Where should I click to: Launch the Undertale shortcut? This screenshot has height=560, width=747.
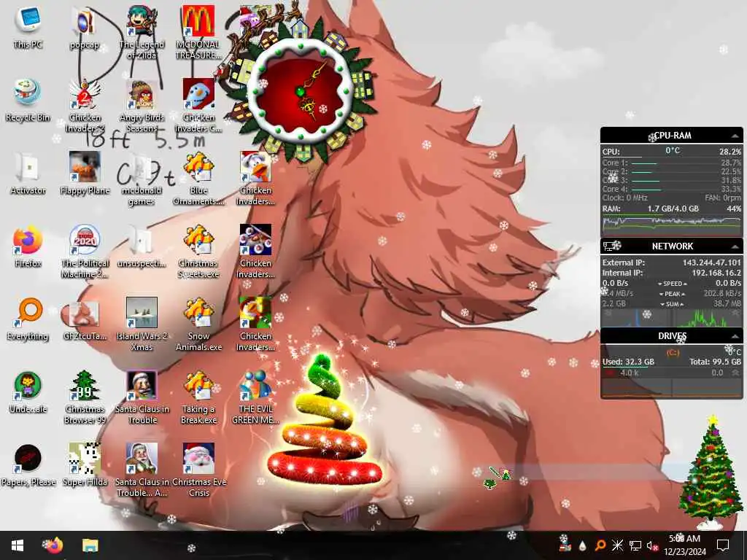28,392
